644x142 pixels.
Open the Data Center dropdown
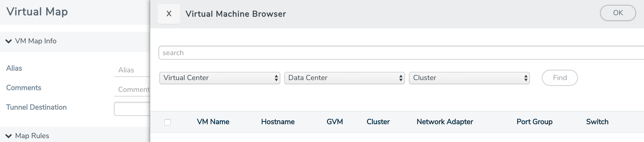[x=344, y=78]
